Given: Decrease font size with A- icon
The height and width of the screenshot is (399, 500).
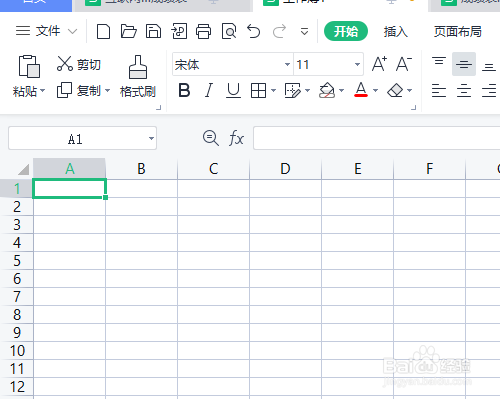Looking at the screenshot, I should pos(403,64).
